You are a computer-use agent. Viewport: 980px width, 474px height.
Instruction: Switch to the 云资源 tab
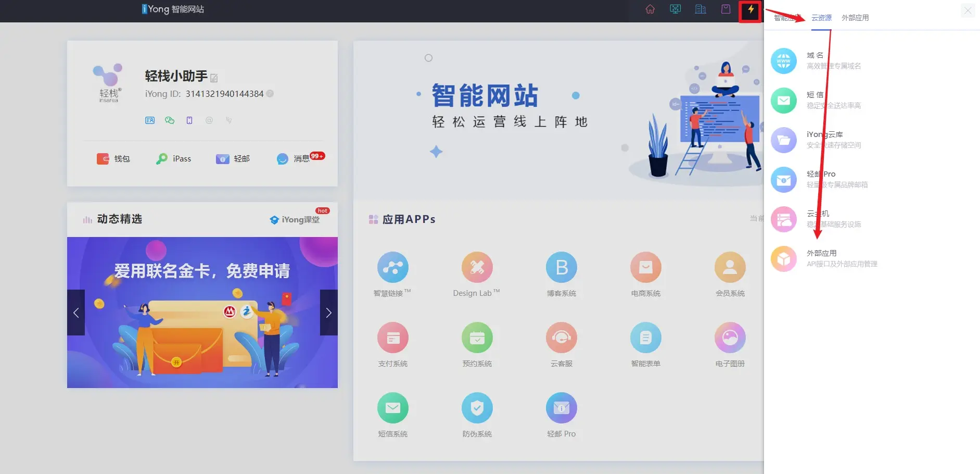pos(821,18)
